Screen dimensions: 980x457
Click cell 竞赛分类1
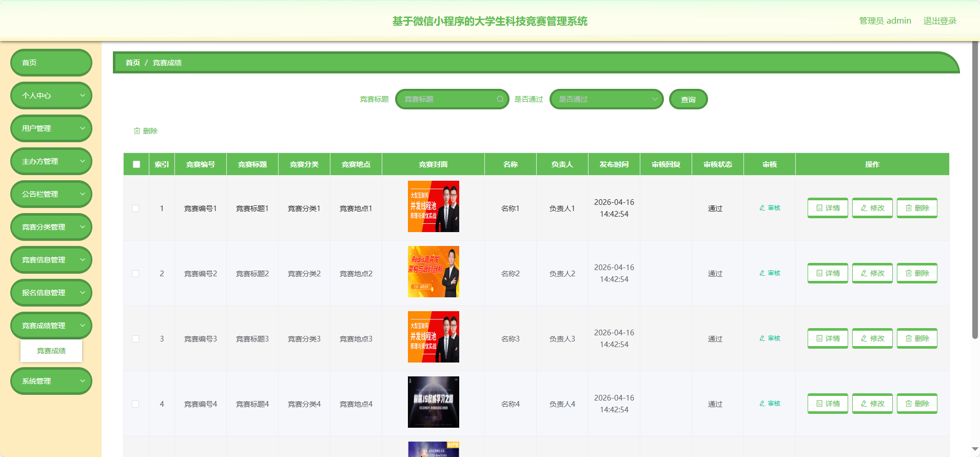click(304, 208)
